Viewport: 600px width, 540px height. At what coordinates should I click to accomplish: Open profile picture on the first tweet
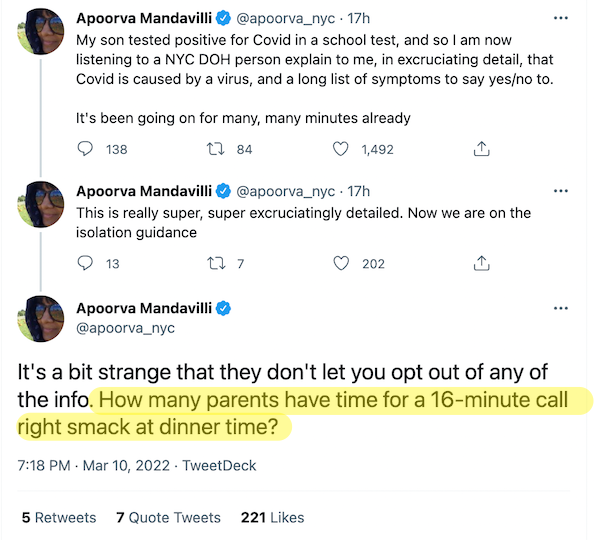tap(41, 31)
